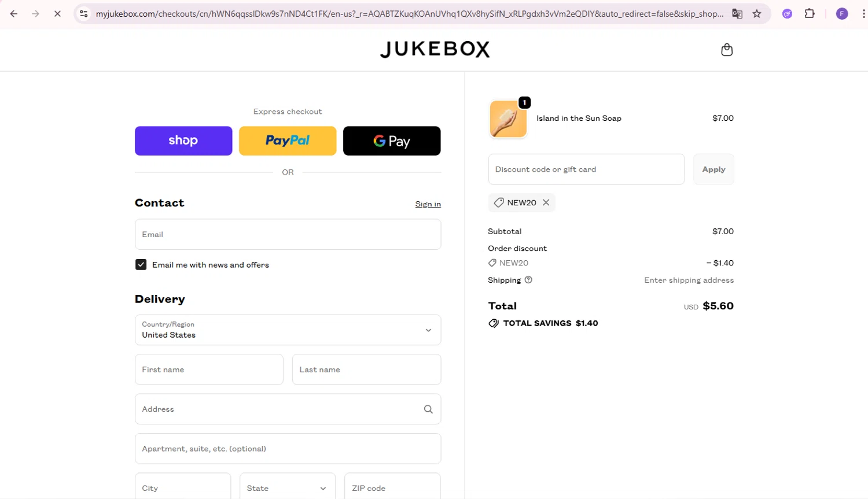Screen dimensions: 868x499
Task: Click the Island in the Sun Soap name
Action: point(579,119)
